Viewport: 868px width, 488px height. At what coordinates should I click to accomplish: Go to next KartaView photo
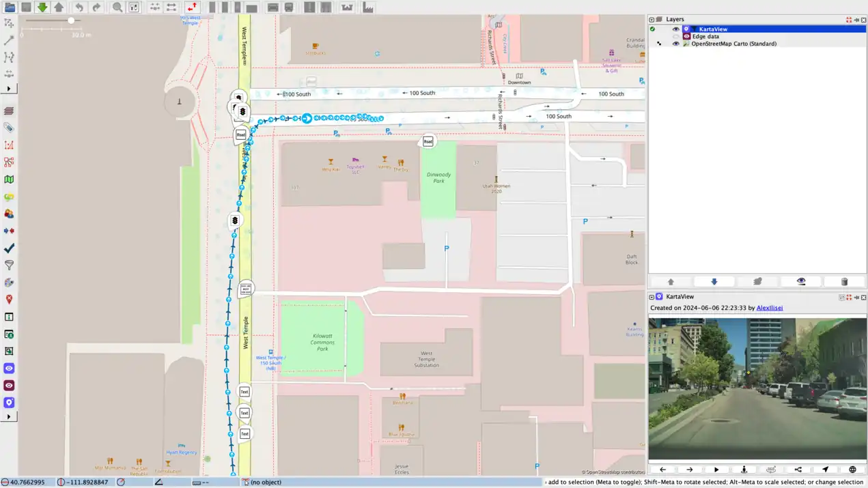tap(689, 470)
